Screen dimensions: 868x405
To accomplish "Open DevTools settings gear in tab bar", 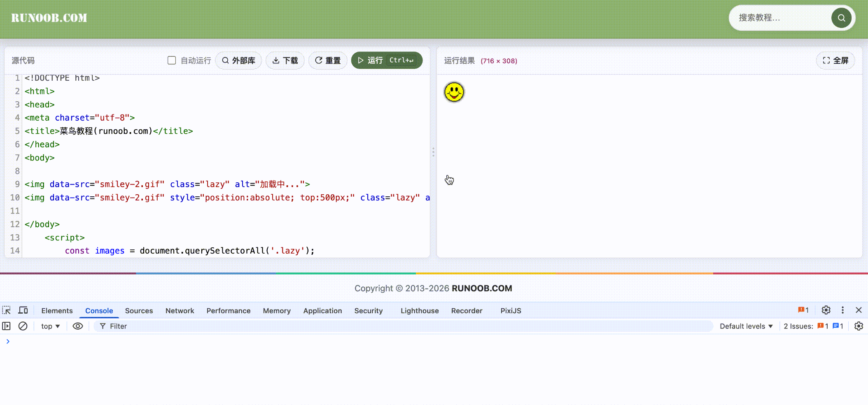I will pyautogui.click(x=826, y=310).
